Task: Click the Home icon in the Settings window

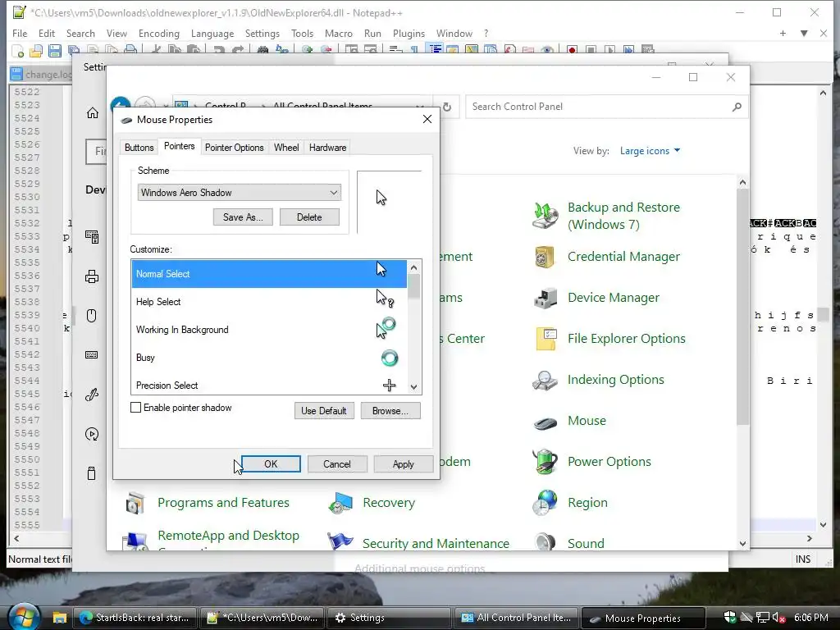Action: coord(93,112)
